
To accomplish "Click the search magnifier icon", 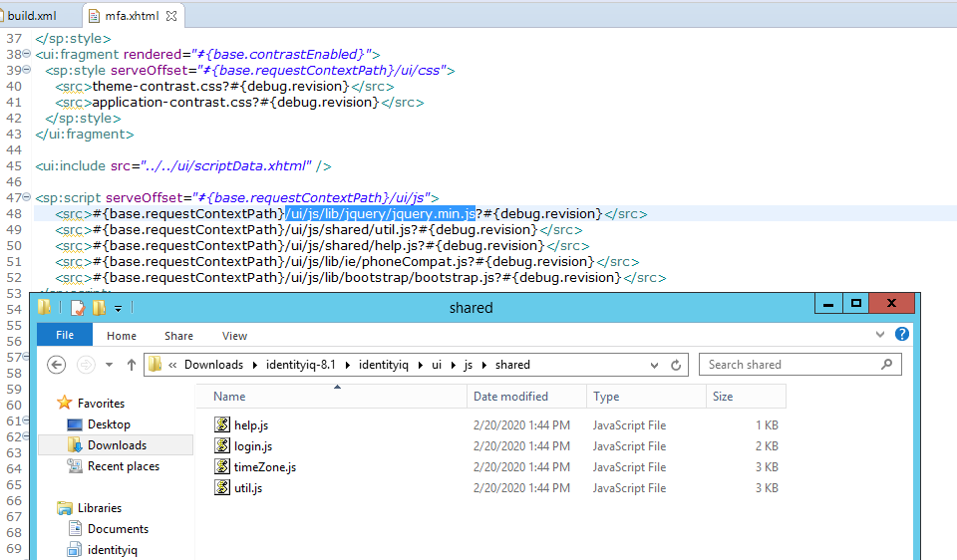I will pyautogui.click(x=887, y=365).
